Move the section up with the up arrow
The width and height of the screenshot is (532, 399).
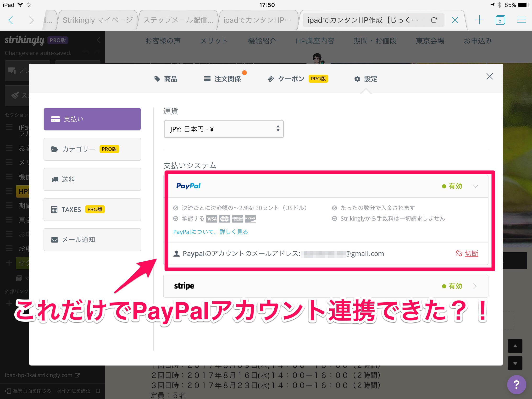[x=515, y=346]
